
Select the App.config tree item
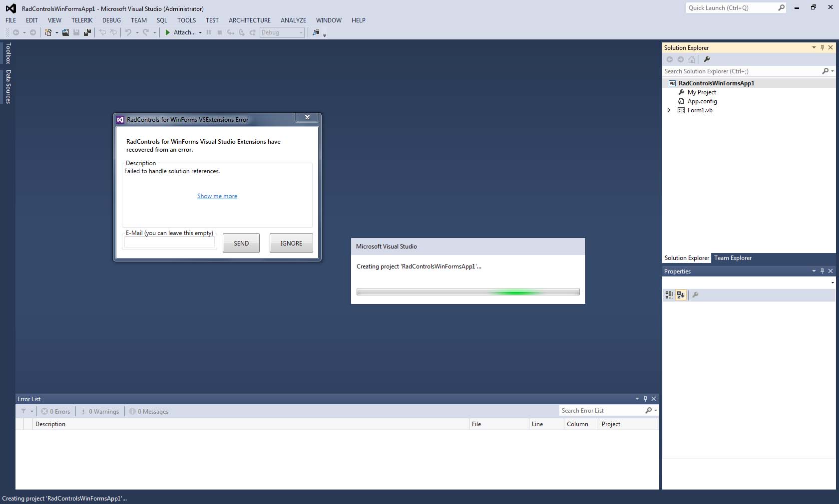(702, 101)
